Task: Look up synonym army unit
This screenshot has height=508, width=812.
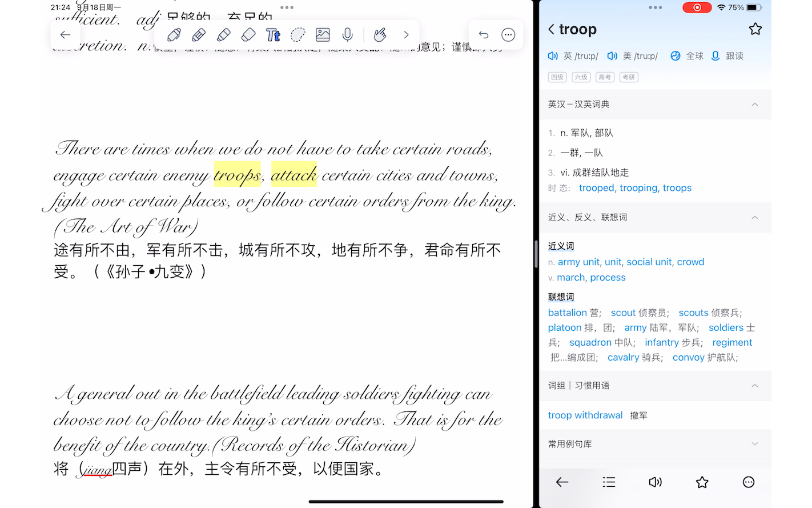Action: tap(578, 262)
